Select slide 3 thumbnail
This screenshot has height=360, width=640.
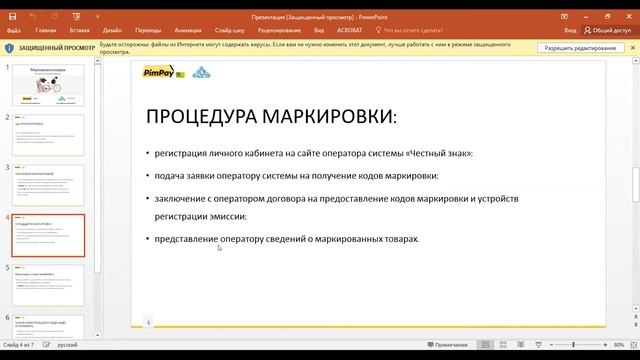point(48,185)
